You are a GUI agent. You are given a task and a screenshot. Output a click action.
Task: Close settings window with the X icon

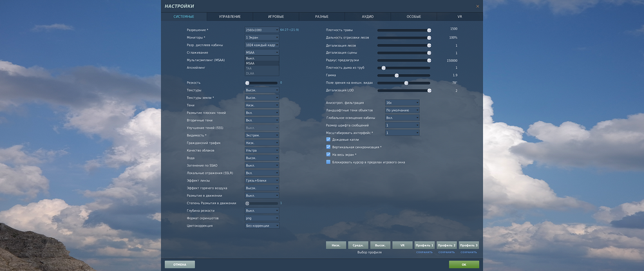tap(477, 6)
